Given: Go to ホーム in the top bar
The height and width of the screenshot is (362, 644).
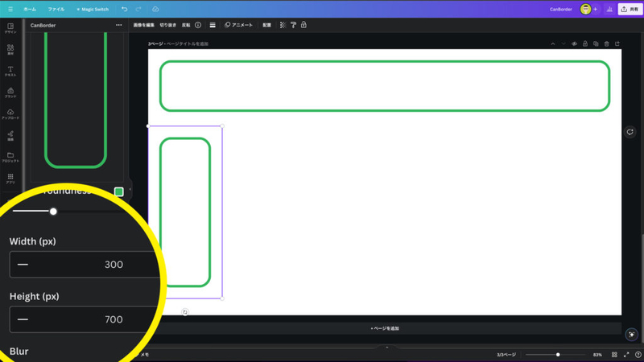Looking at the screenshot, I should 30,9.
